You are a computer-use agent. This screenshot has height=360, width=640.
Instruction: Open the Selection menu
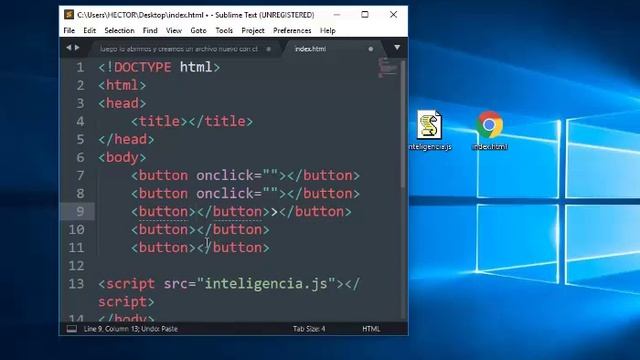pos(119,31)
